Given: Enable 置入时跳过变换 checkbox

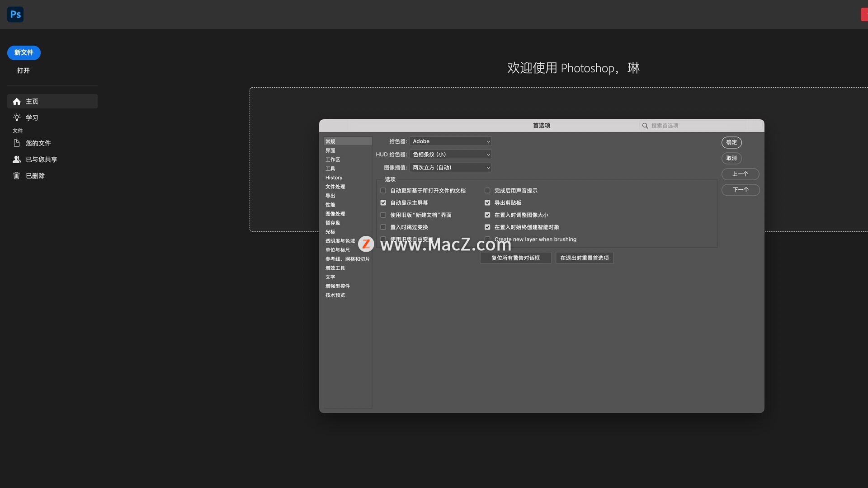Looking at the screenshot, I should pos(383,227).
